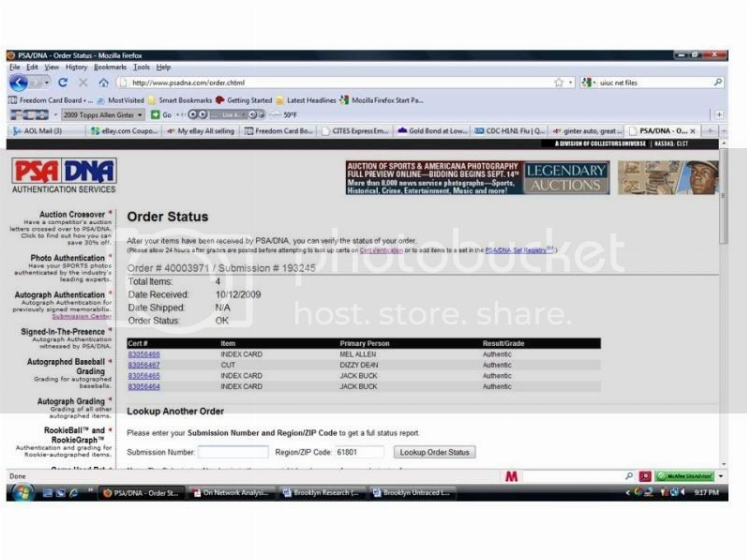Click the 50°F weather indicator
The width and height of the screenshot is (747, 560).
pyautogui.click(x=284, y=115)
